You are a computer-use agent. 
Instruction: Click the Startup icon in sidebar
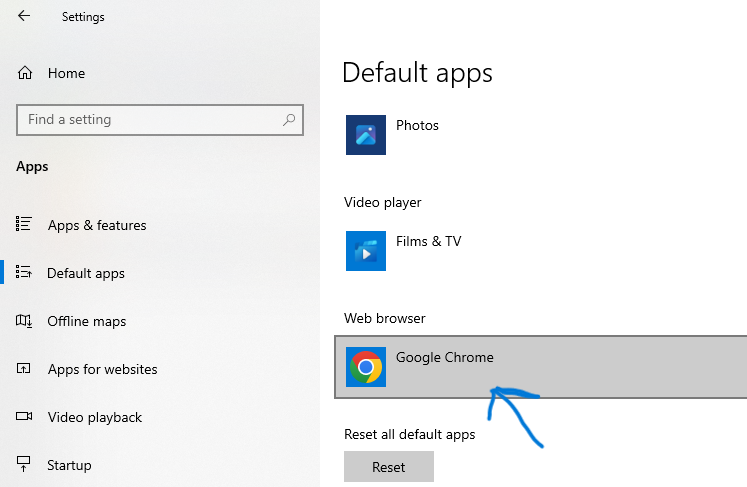click(x=25, y=465)
